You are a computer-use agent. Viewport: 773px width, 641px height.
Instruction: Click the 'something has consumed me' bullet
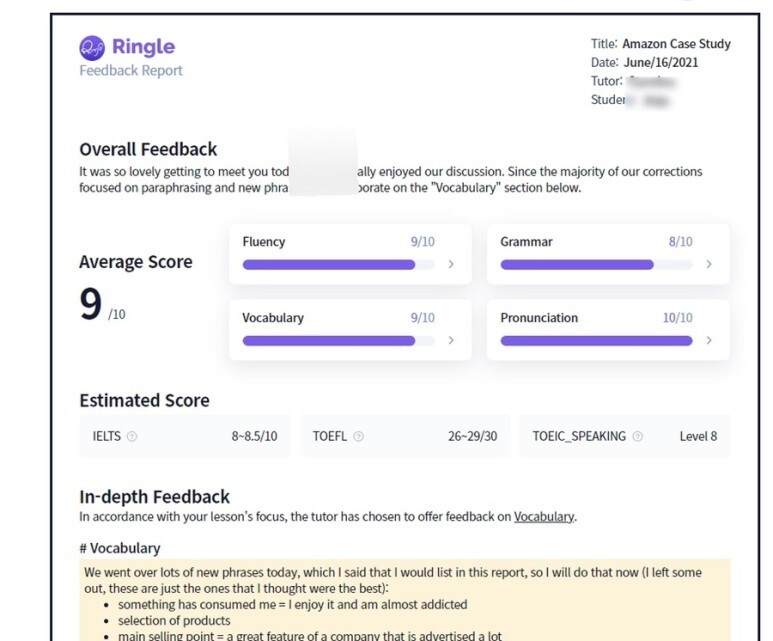point(292,605)
